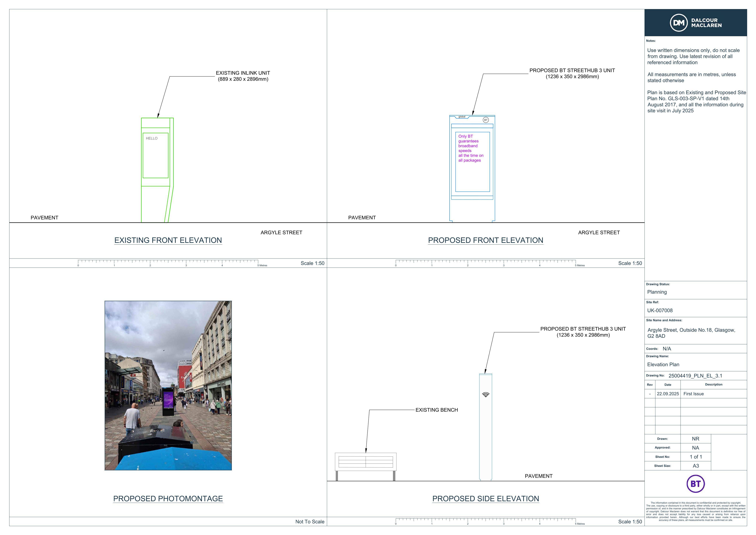The image size is (756, 535).
Task: Click the (889 x 280 x 2896mm) dimension text
Action: pyautogui.click(x=243, y=79)
